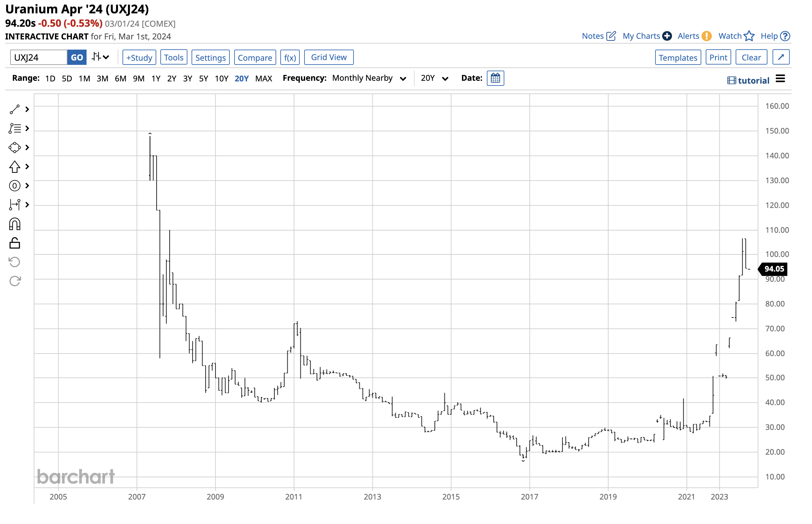Expand the measurement tool options arrow

tap(27, 204)
